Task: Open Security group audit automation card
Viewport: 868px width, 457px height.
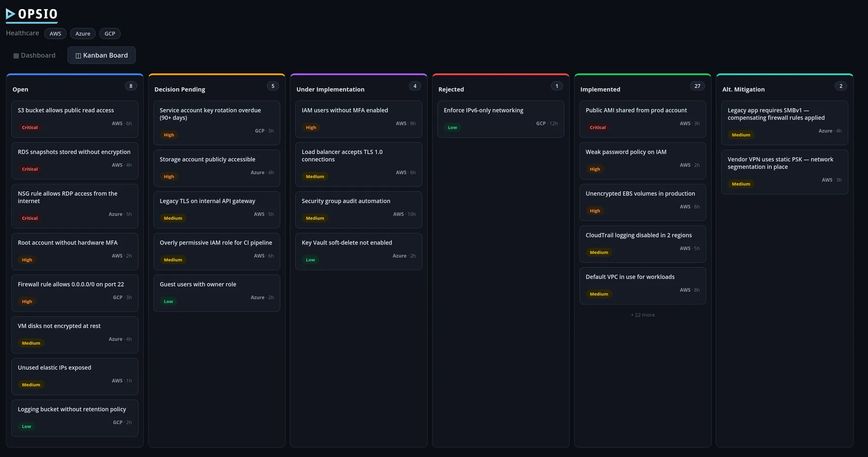Action: pos(359,210)
